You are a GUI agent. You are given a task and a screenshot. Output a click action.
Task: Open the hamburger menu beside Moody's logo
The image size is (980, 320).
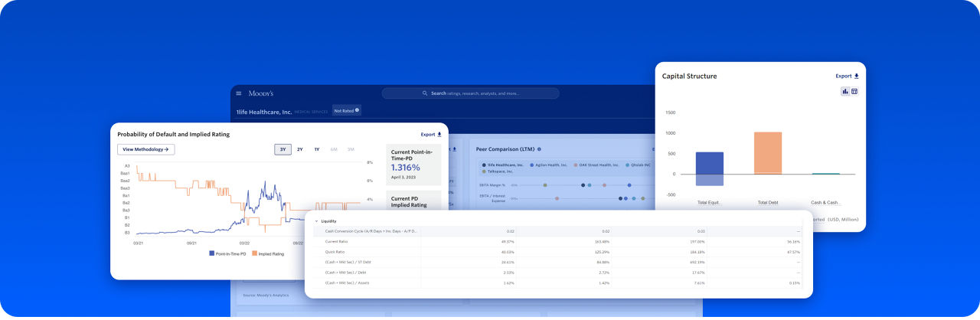tap(239, 93)
